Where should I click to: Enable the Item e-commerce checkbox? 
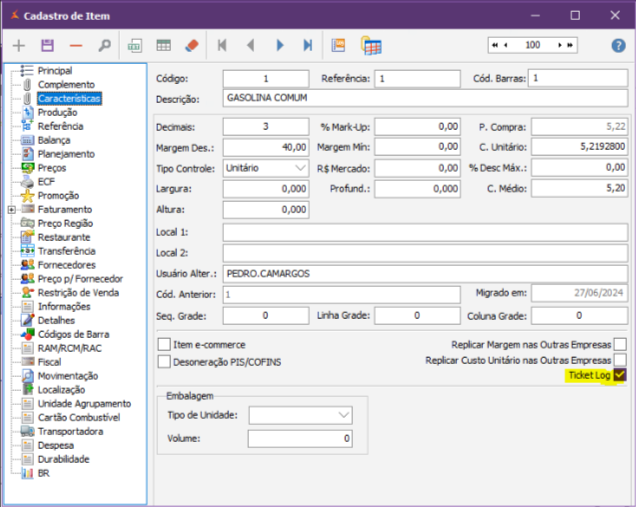165,345
